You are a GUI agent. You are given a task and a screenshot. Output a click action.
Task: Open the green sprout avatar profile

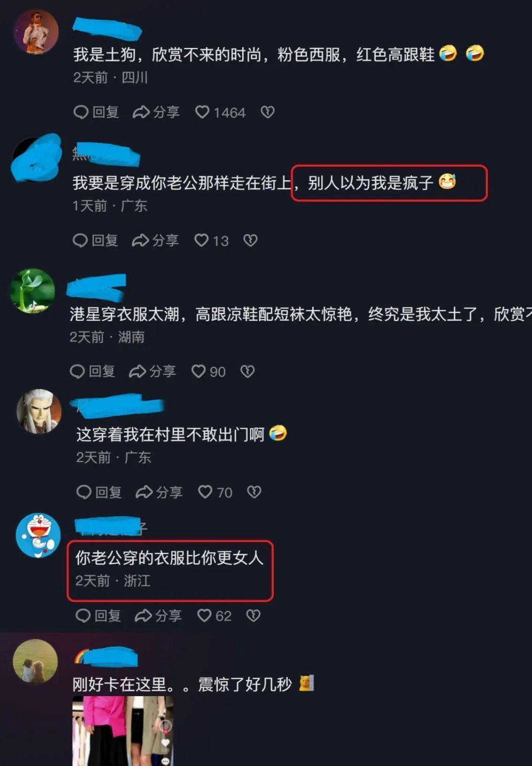[x=33, y=291]
